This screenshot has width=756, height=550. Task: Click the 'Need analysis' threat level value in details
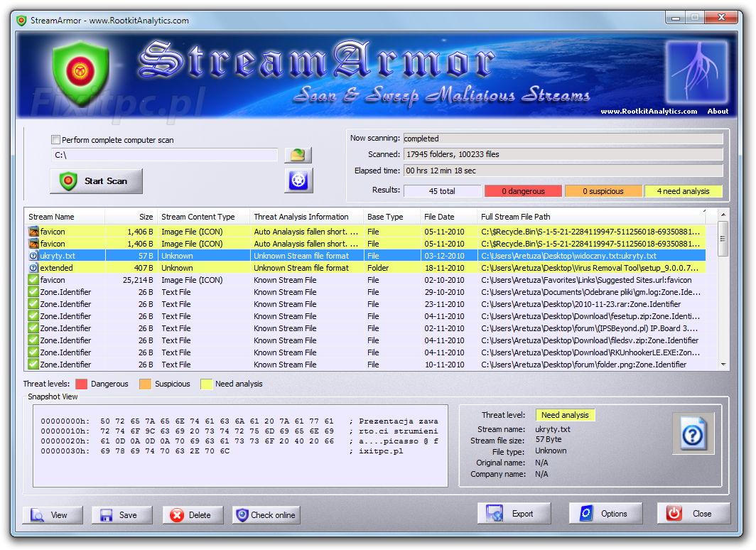(565, 415)
